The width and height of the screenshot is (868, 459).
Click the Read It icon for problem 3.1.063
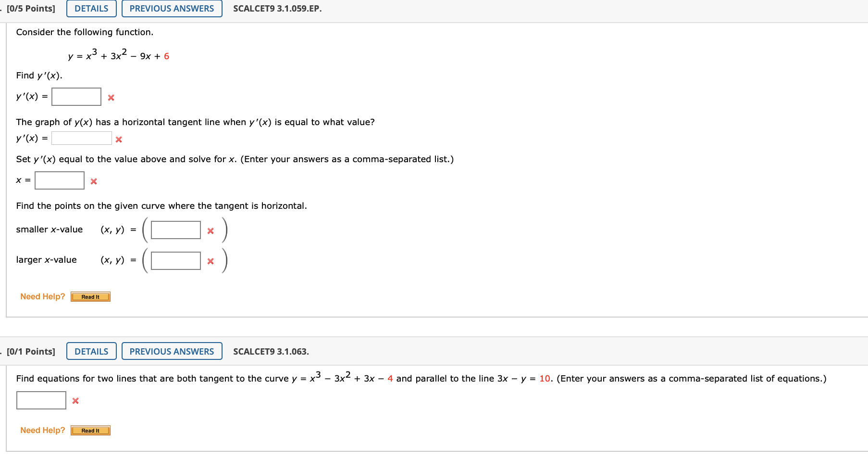click(x=90, y=430)
